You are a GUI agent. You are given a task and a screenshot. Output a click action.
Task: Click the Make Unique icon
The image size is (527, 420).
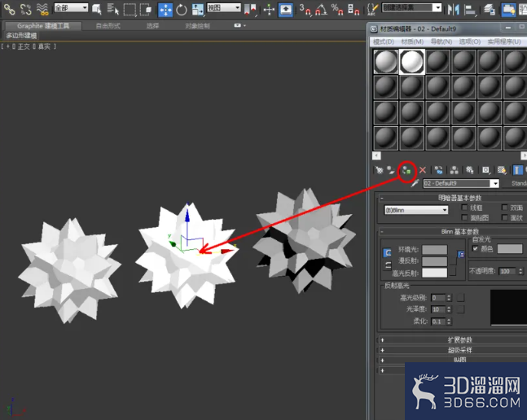pos(454,170)
